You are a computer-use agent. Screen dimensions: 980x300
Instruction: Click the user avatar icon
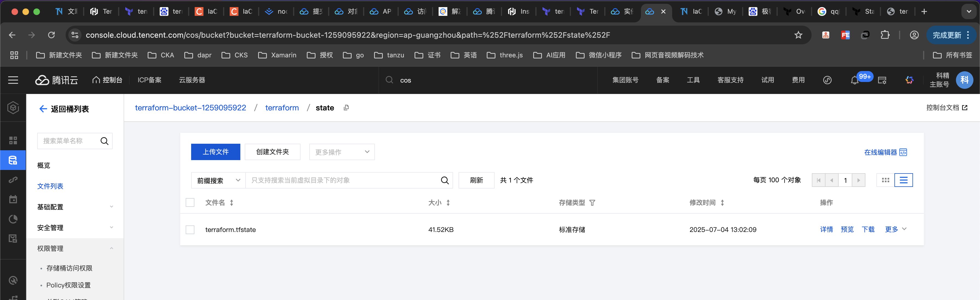point(964,80)
